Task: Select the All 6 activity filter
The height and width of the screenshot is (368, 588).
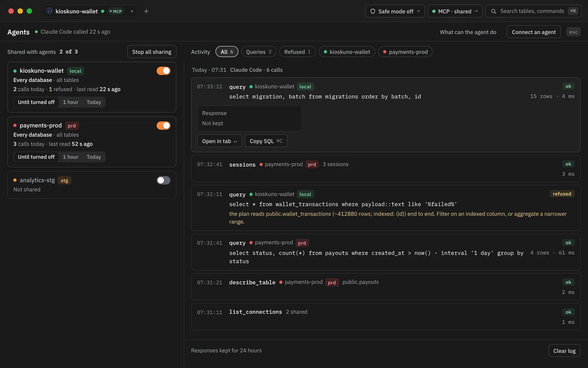Action: 227,52
